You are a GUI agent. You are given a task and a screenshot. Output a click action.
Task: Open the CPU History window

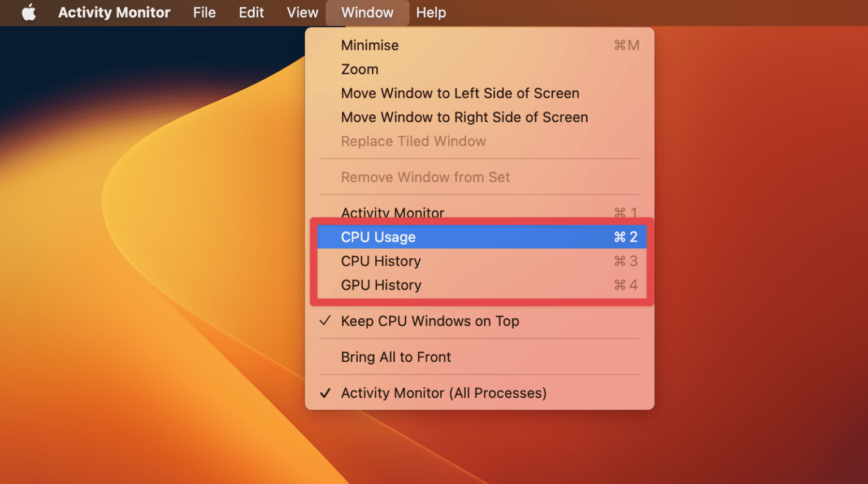click(381, 261)
